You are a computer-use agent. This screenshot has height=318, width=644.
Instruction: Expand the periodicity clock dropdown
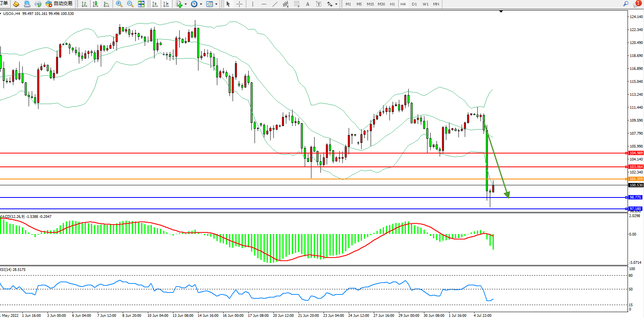(x=201, y=4)
